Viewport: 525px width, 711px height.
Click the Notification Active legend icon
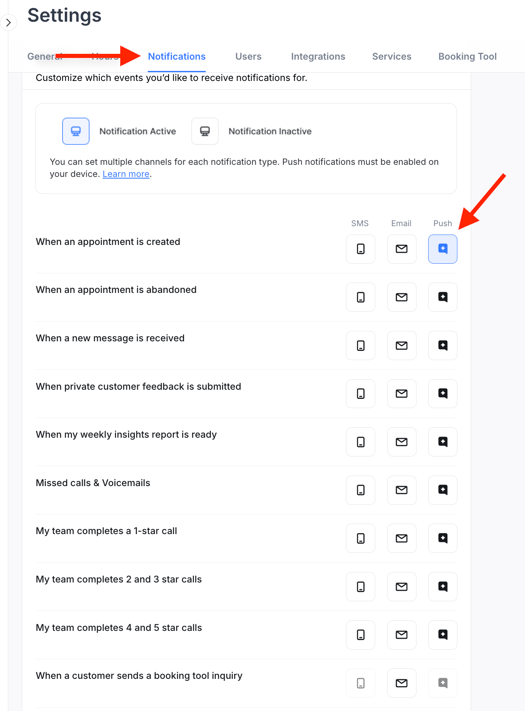(76, 131)
